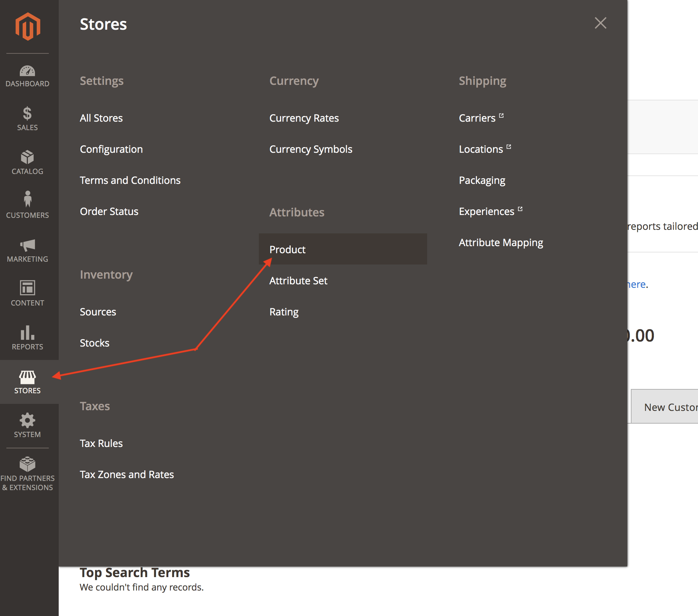Open Tax Zones and Rates
The image size is (698, 616).
coord(127,475)
